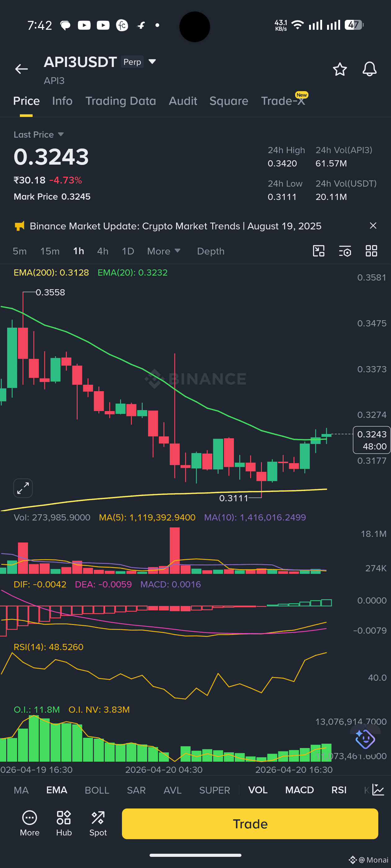The width and height of the screenshot is (391, 868).
Task: Tap the Perp label badge
Action: click(132, 62)
